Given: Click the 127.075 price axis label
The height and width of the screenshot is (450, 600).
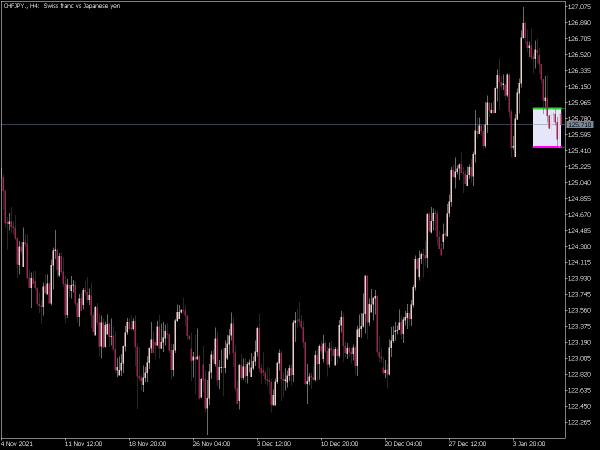Looking at the screenshot, I should point(579,7).
